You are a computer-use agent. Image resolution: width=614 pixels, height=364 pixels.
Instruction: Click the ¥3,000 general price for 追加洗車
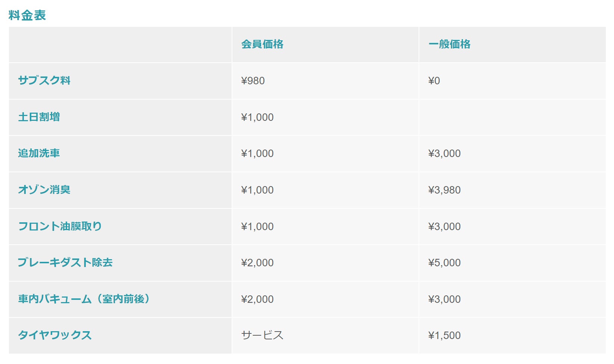[444, 154]
